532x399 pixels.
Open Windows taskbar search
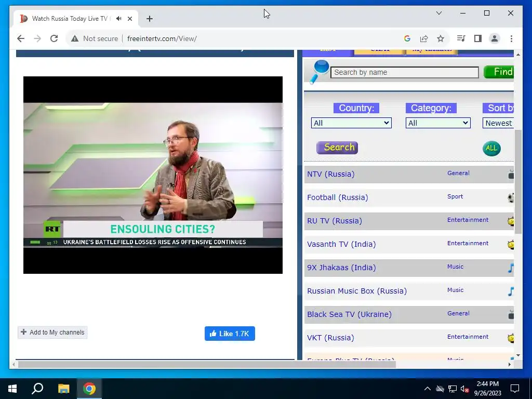click(37, 389)
